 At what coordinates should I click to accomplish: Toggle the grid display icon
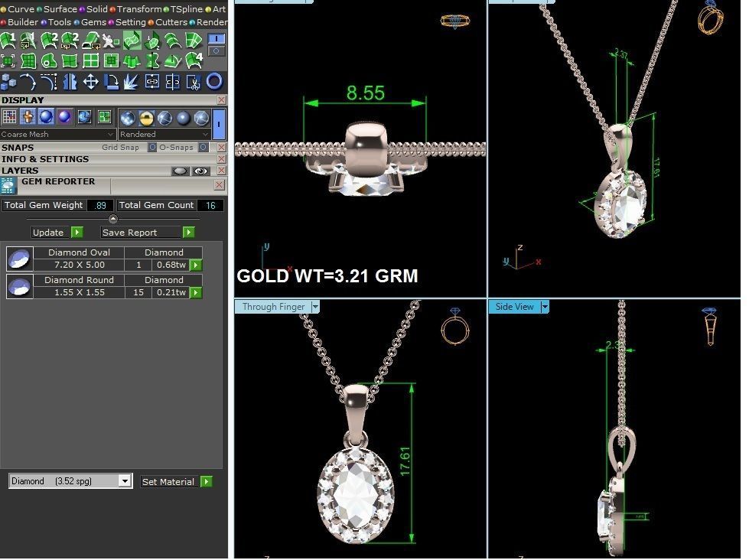pyautogui.click(x=9, y=116)
